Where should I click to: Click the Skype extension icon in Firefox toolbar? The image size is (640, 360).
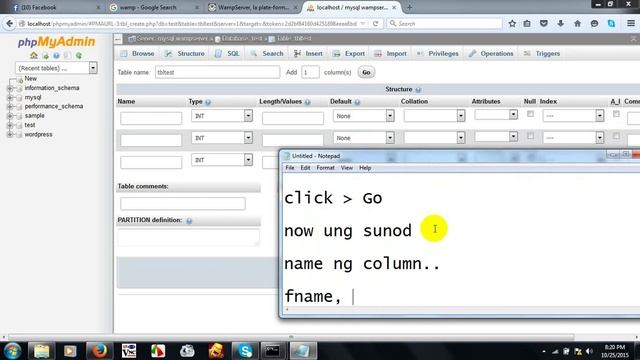coord(611,24)
